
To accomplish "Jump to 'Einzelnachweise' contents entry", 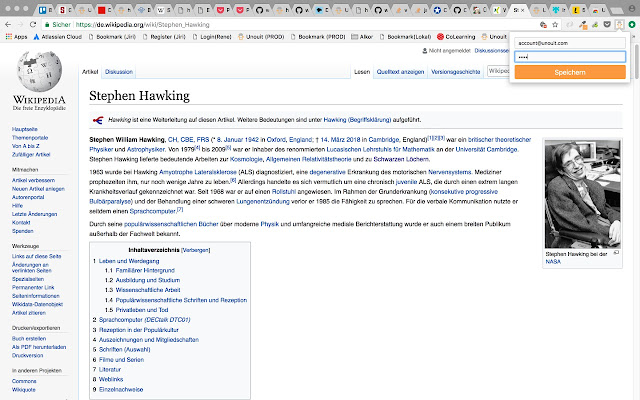I will point(121,389).
